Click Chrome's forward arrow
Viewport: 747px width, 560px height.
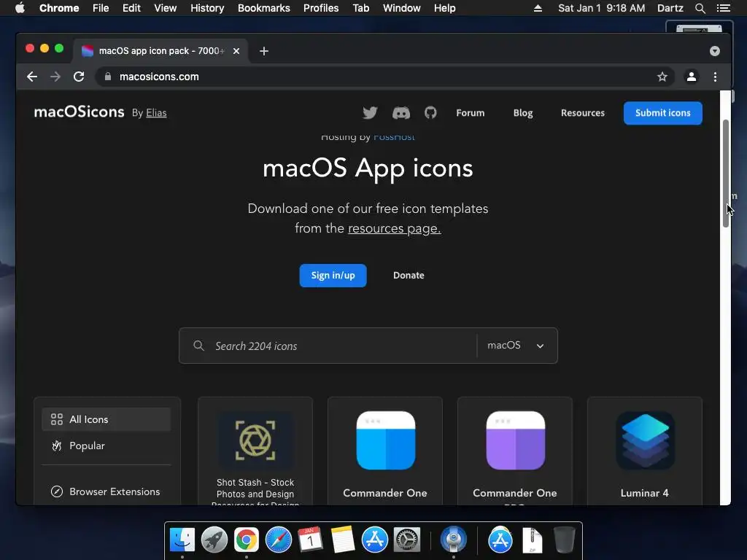tap(55, 77)
